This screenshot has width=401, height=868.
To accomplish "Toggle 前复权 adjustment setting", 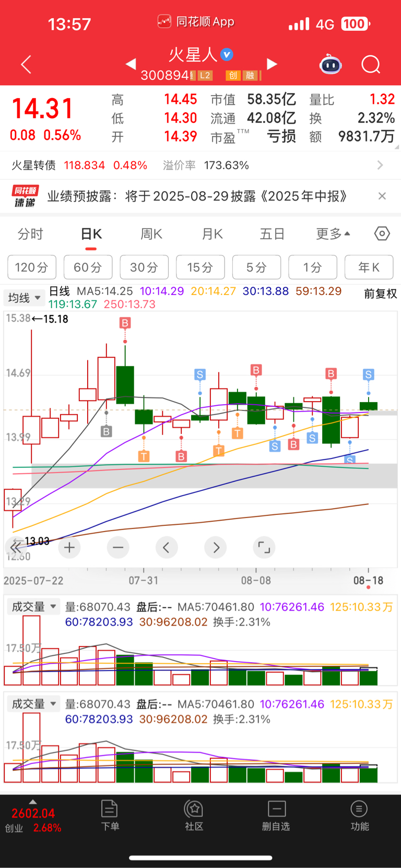I will coord(381,294).
